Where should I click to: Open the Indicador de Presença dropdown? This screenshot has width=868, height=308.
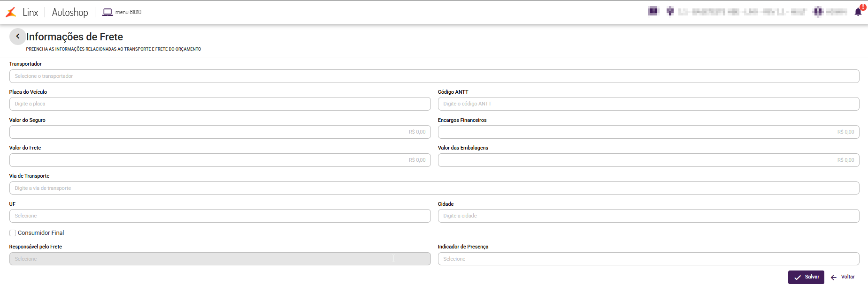(x=648, y=259)
